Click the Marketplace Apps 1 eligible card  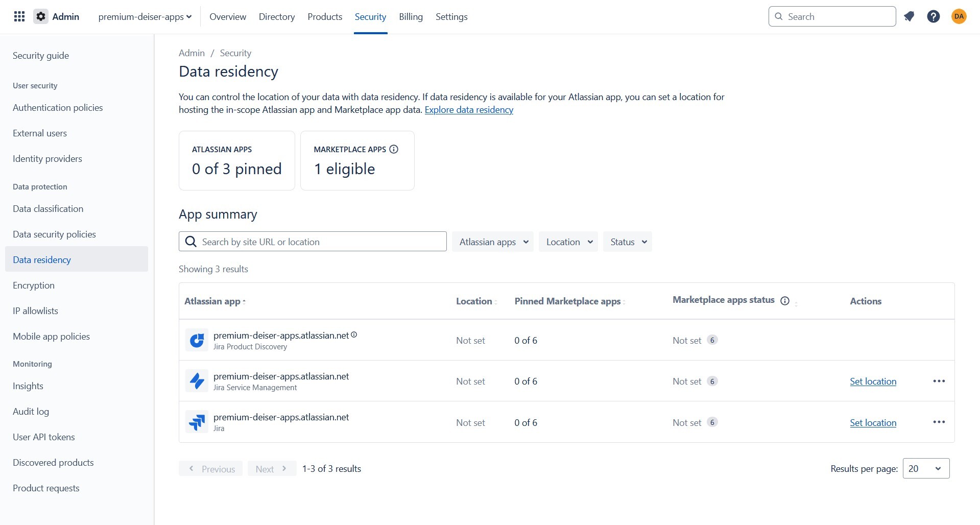[357, 160]
